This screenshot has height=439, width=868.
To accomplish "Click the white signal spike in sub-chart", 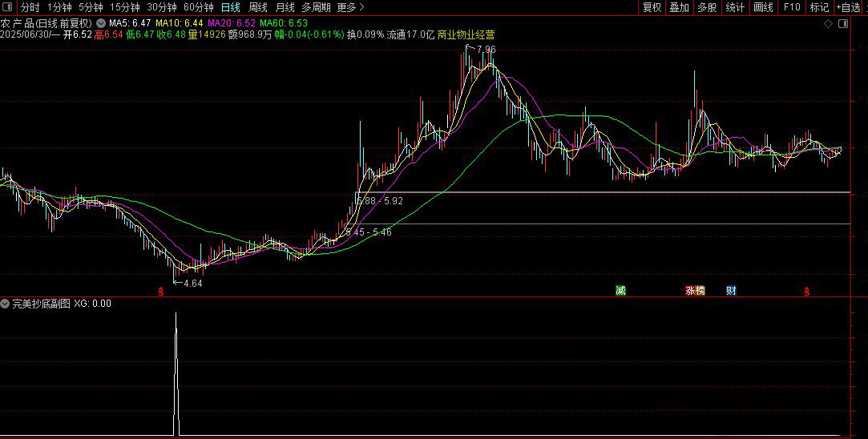I will tap(176, 373).
